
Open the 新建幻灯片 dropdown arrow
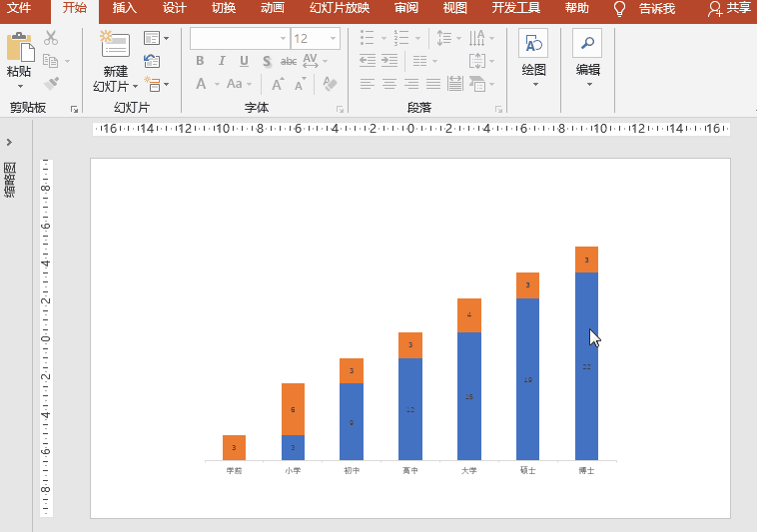(135, 86)
